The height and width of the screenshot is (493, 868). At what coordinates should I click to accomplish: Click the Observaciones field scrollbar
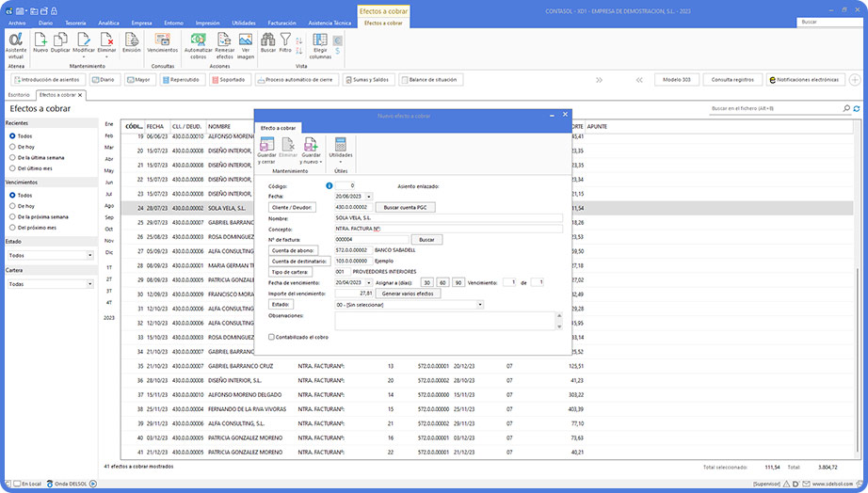[559, 321]
